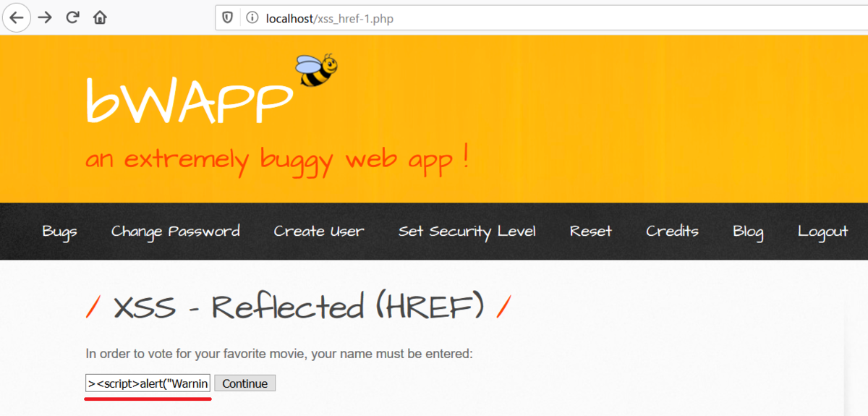Open Change Password in navigation
Viewport: 868px width, 416px height.
(x=176, y=232)
